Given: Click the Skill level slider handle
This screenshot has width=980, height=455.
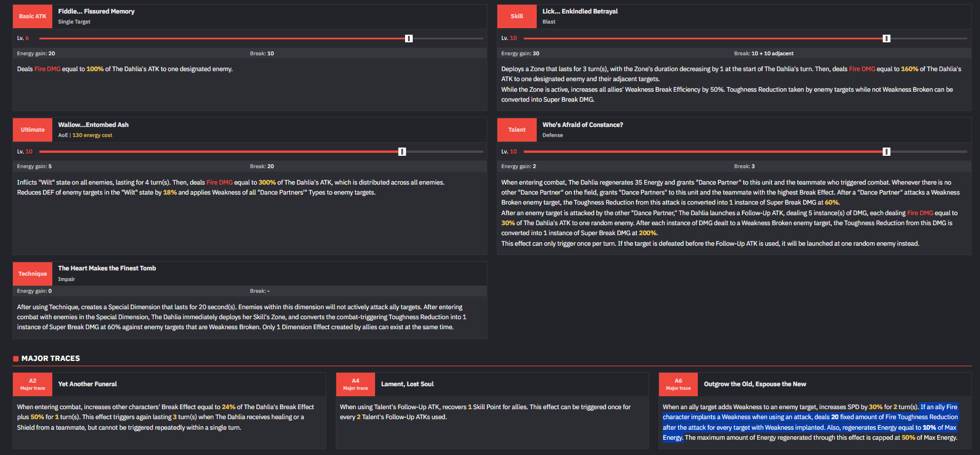Looking at the screenshot, I should tap(886, 38).
